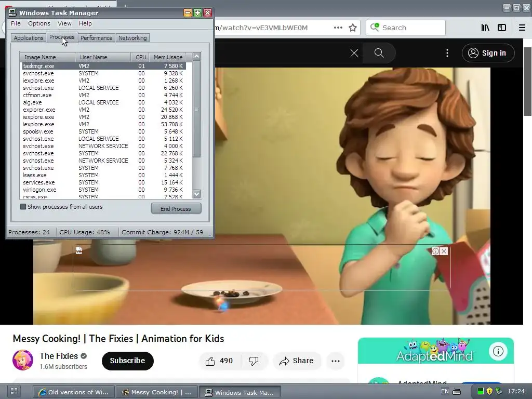The width and height of the screenshot is (532, 399).
Task: Select the ctfmon.exe process row
Action: tap(104, 95)
